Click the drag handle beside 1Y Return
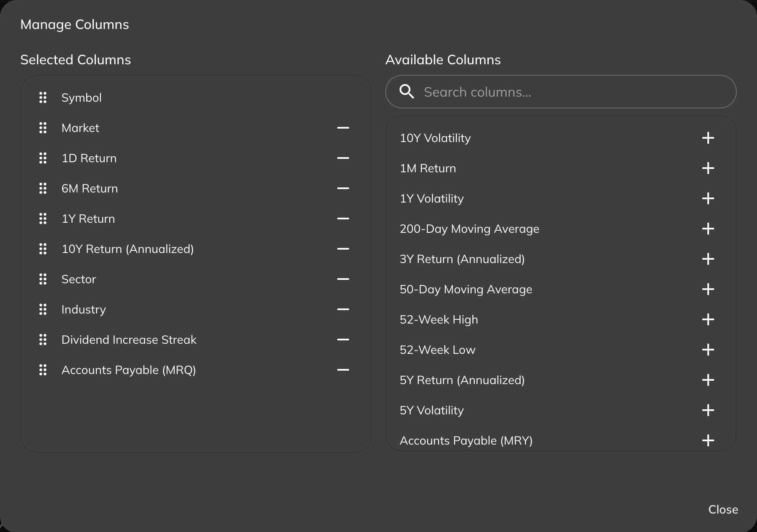Image resolution: width=757 pixels, height=532 pixels. (43, 219)
